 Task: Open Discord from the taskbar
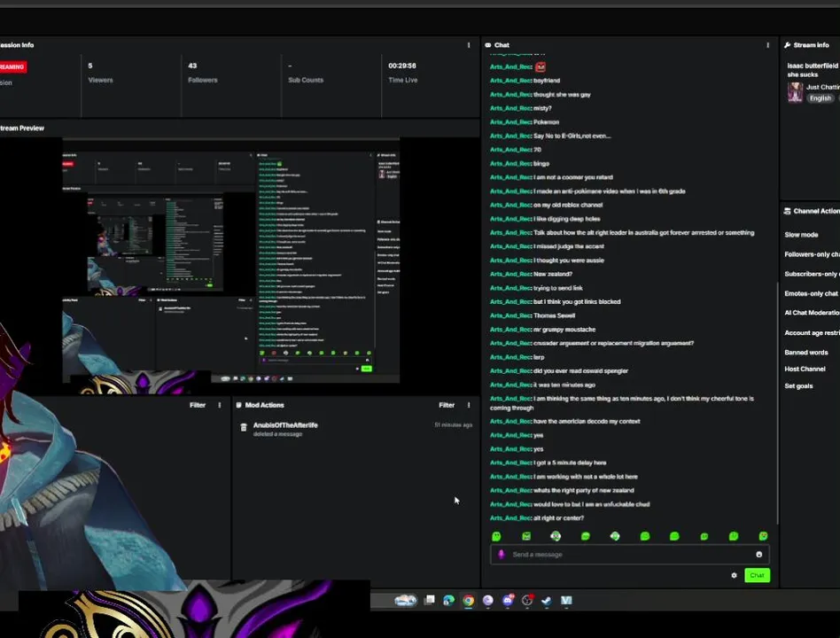point(508,601)
